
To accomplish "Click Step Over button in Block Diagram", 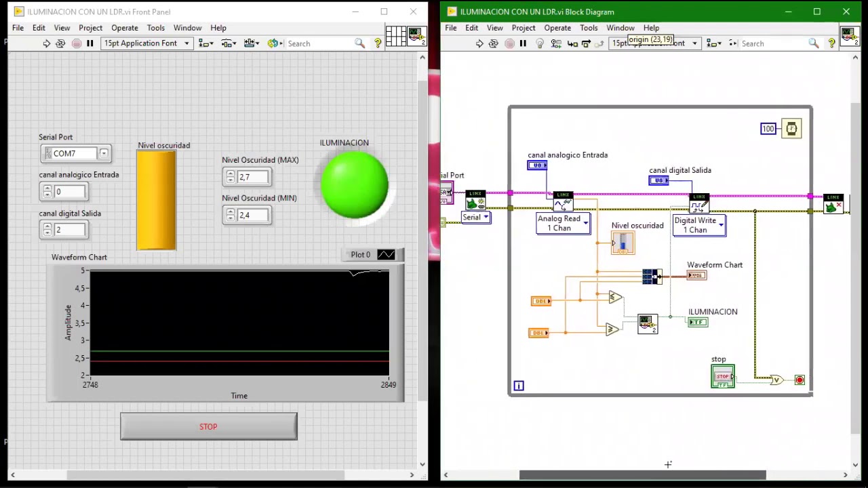I will (x=586, y=43).
